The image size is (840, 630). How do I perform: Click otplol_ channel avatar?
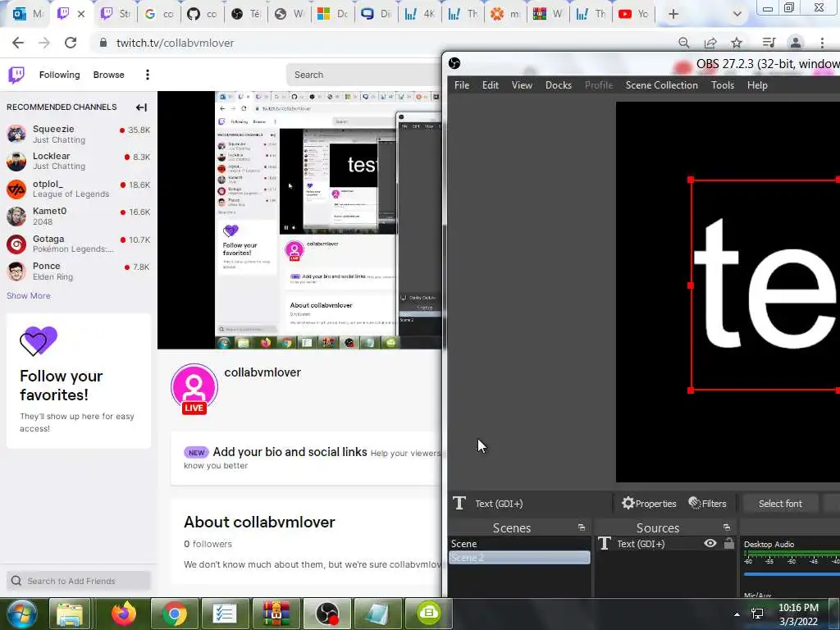(16, 189)
